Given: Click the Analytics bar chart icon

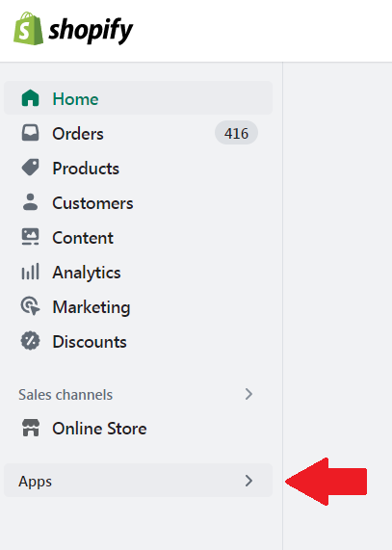Looking at the screenshot, I should click(x=30, y=272).
